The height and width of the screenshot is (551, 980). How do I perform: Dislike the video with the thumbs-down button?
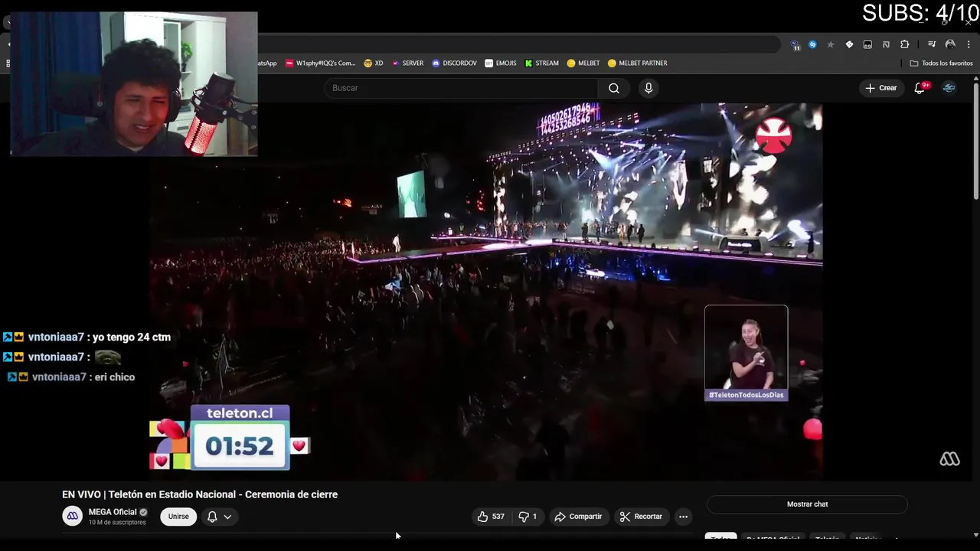(x=528, y=517)
